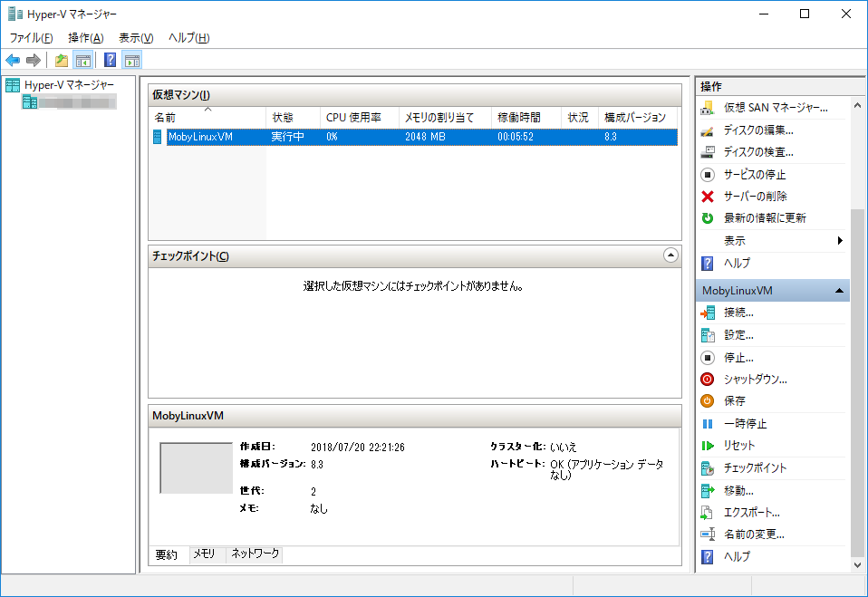The width and height of the screenshot is (868, 597).
Task: Collapse the MobyLinuxVM actions section
Action: coord(839,291)
